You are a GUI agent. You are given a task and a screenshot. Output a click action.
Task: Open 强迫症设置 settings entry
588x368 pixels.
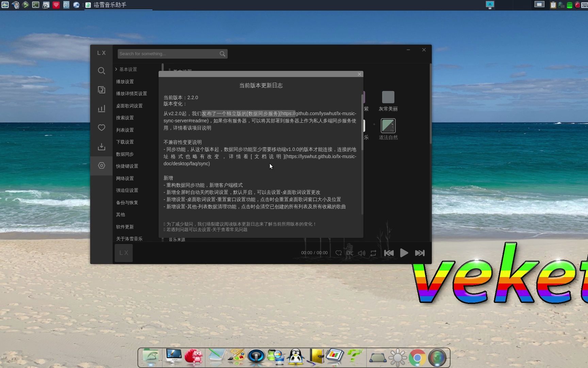127,190
